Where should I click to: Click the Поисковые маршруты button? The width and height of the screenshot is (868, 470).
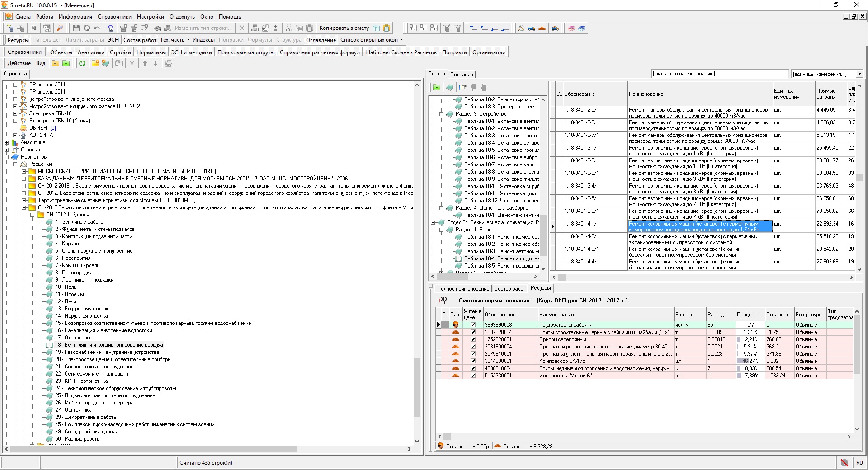coord(246,52)
